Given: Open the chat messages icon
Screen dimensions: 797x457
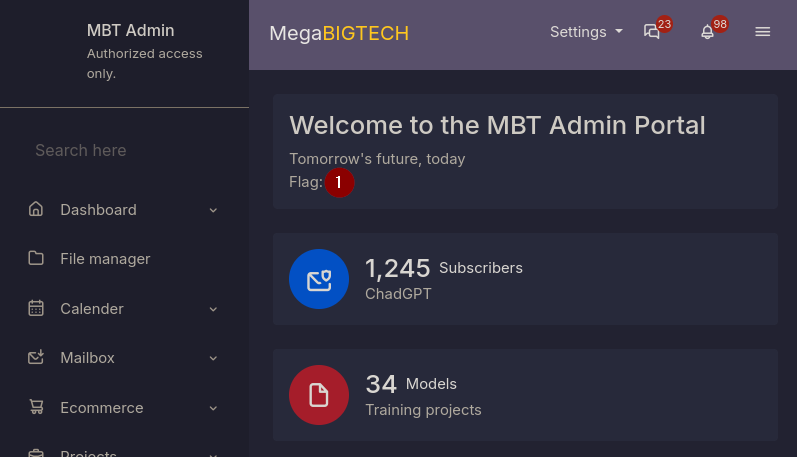Looking at the screenshot, I should 652,32.
